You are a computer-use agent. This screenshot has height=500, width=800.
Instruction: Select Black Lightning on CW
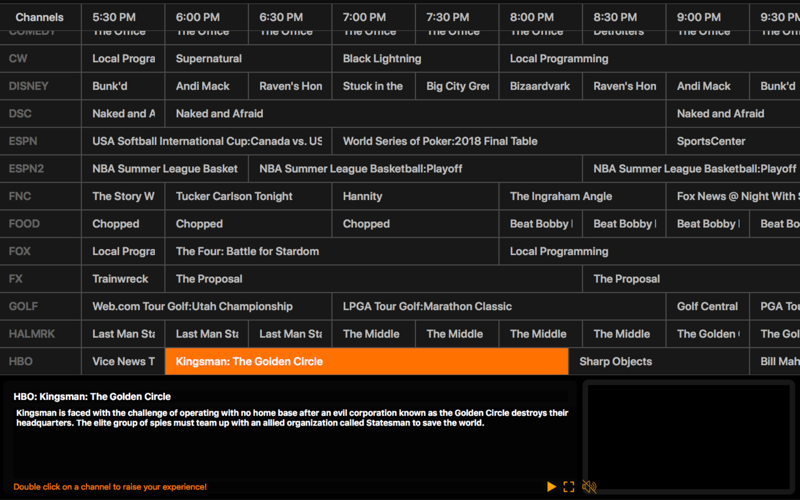pyautogui.click(x=415, y=58)
